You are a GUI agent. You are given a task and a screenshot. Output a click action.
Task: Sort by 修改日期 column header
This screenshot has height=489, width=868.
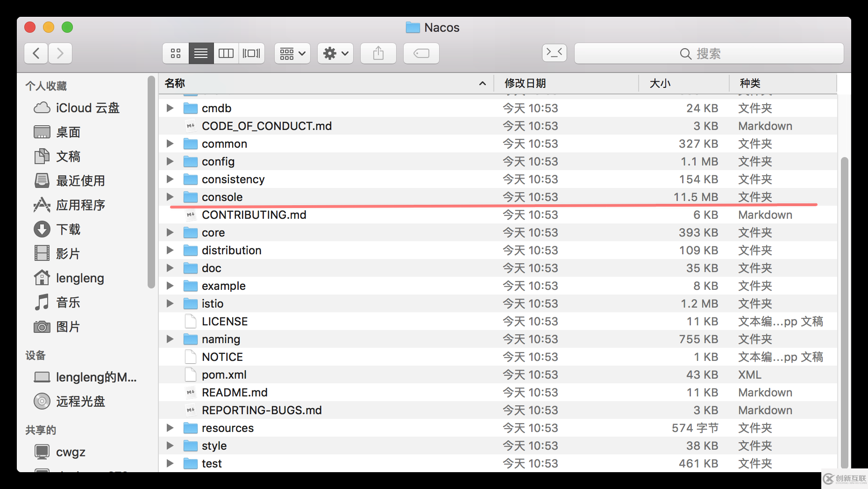pos(566,83)
